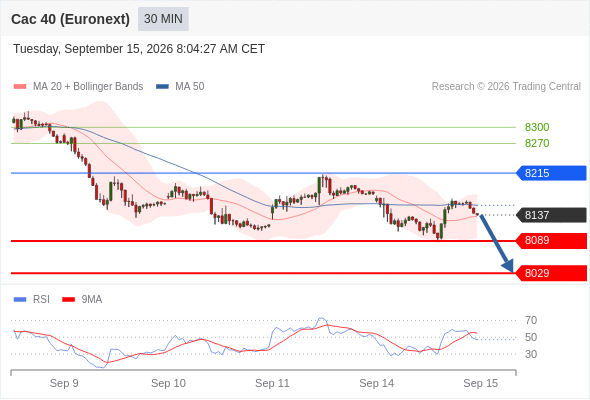Image resolution: width=590 pixels, height=400 pixels.
Task: Select the 8215 blue pivot price tag
Action: (x=551, y=173)
